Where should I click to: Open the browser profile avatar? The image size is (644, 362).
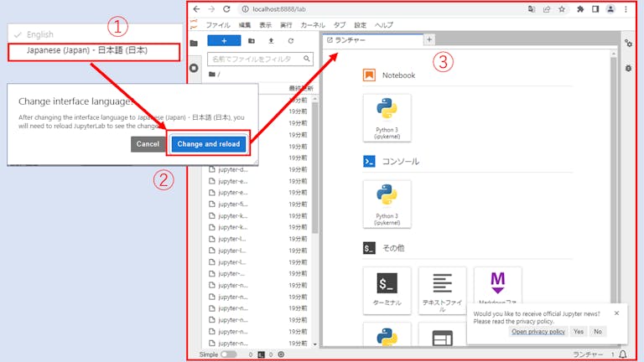(x=610, y=9)
